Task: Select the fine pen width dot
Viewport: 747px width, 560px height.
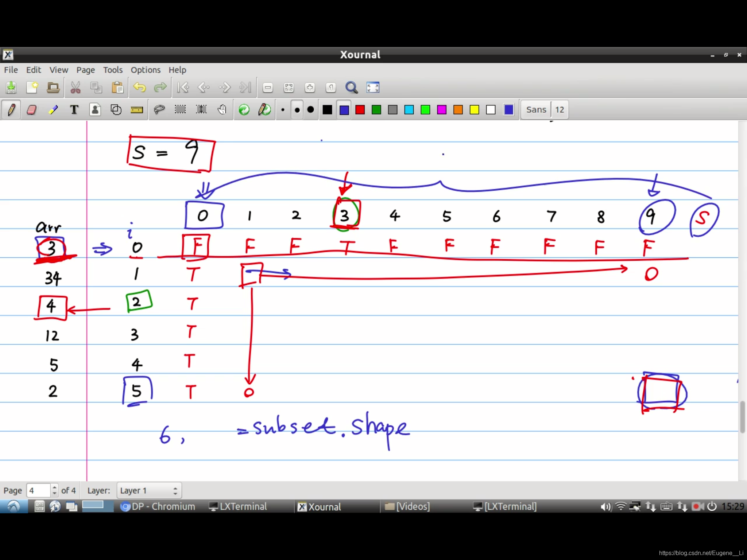Action: point(283,110)
